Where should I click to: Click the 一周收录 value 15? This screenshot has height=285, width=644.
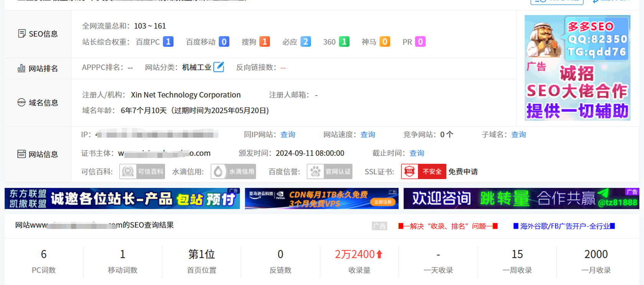tap(517, 254)
